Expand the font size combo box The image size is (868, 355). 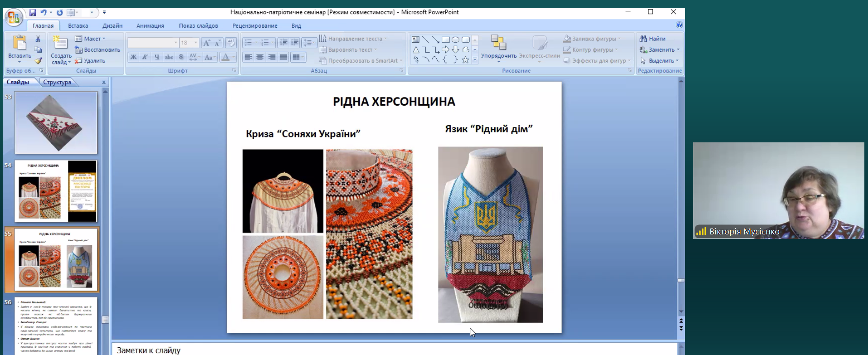tap(196, 43)
